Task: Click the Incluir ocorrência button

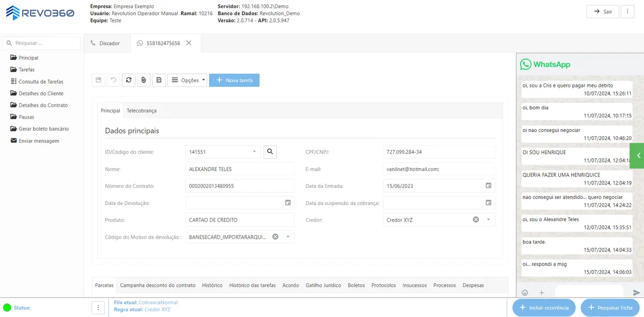Action: click(x=544, y=307)
